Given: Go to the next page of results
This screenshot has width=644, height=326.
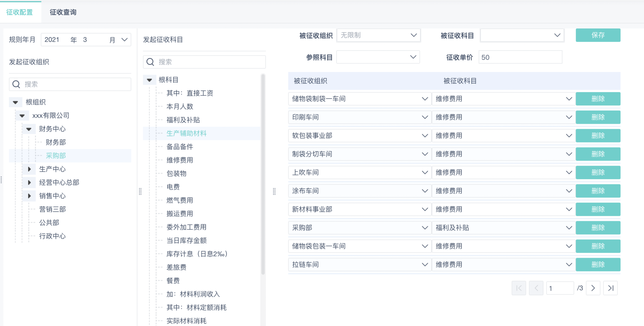Looking at the screenshot, I should pos(593,288).
